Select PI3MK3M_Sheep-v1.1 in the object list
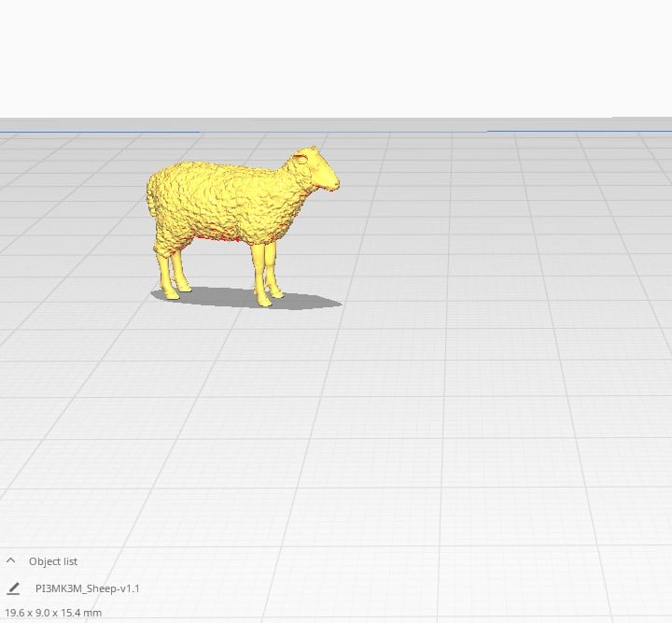The width and height of the screenshot is (672, 623). (88, 588)
